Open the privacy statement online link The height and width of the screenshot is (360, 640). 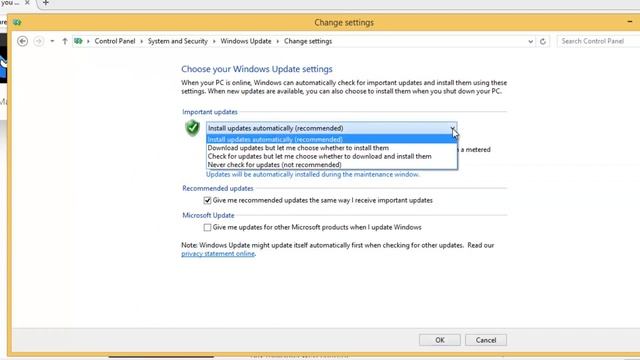(218, 254)
